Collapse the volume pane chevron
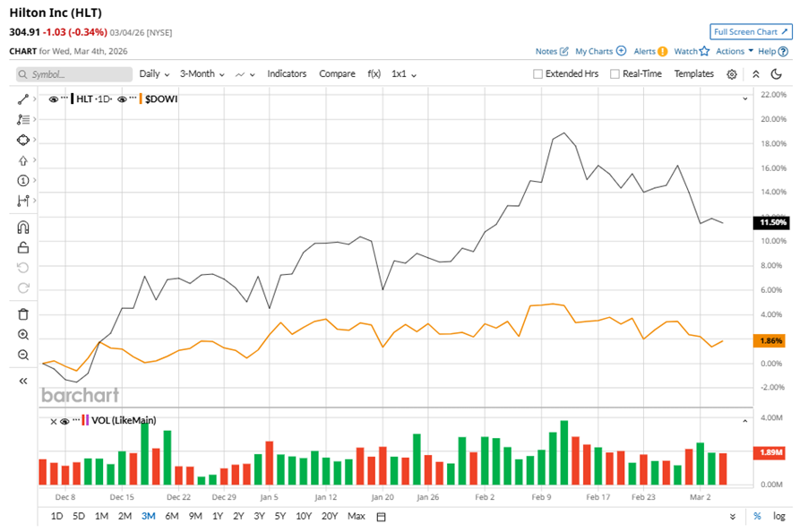 click(744, 421)
